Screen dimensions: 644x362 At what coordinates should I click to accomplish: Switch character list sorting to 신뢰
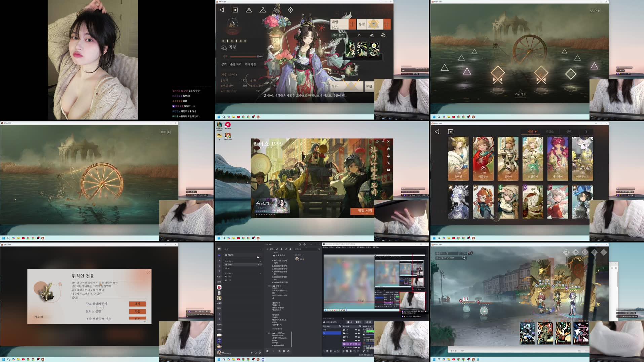(569, 132)
